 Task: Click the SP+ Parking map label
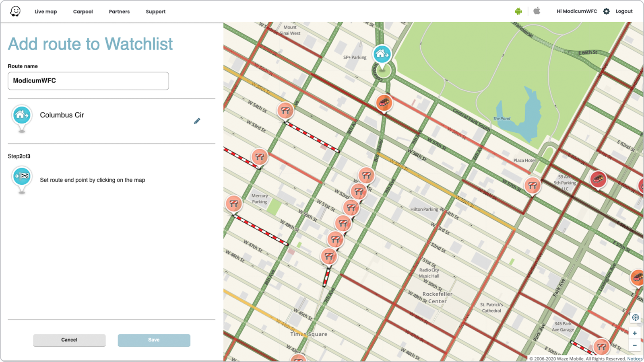click(355, 58)
